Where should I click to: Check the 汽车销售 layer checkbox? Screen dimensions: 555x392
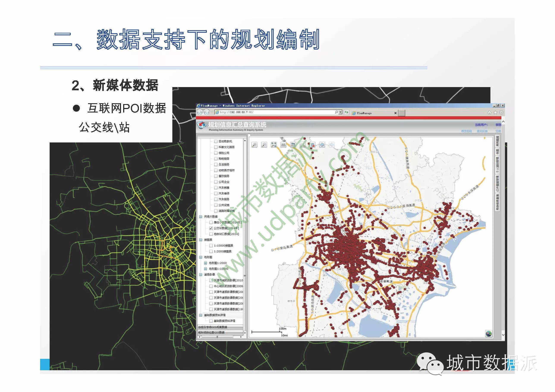(216, 188)
